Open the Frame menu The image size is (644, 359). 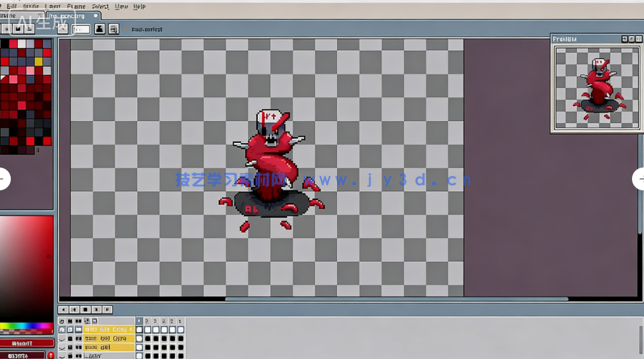pos(76,6)
